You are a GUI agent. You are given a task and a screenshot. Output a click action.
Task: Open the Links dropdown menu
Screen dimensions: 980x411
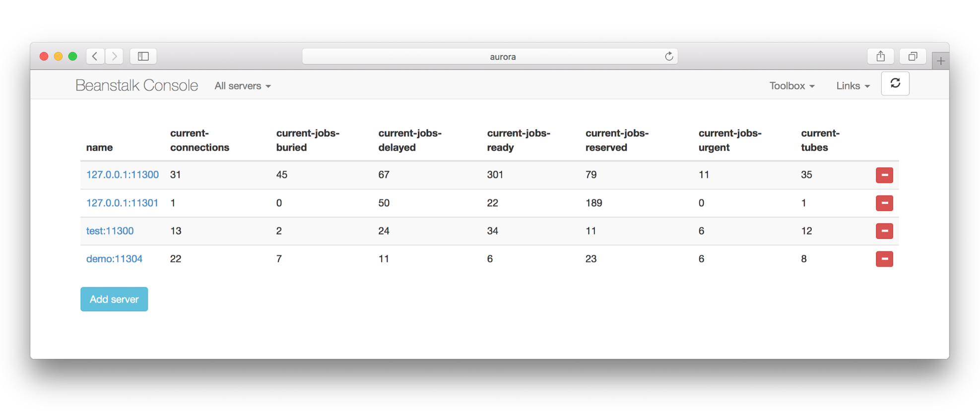tap(853, 86)
